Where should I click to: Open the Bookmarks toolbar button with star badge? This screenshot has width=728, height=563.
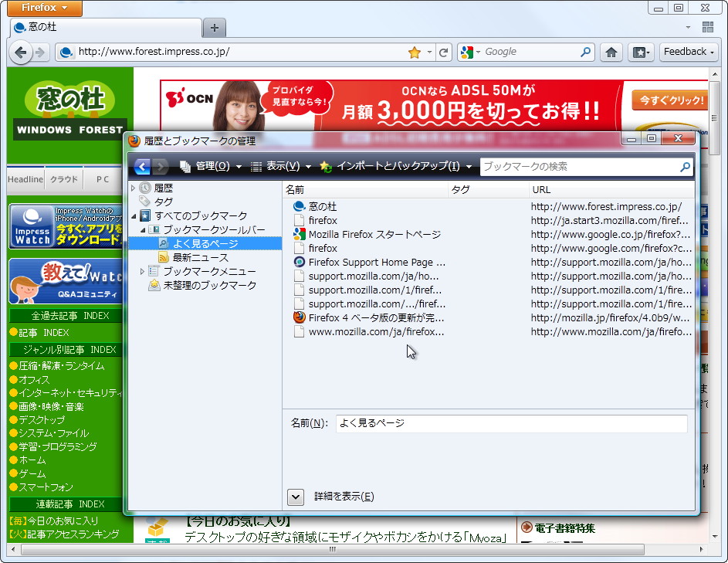639,52
